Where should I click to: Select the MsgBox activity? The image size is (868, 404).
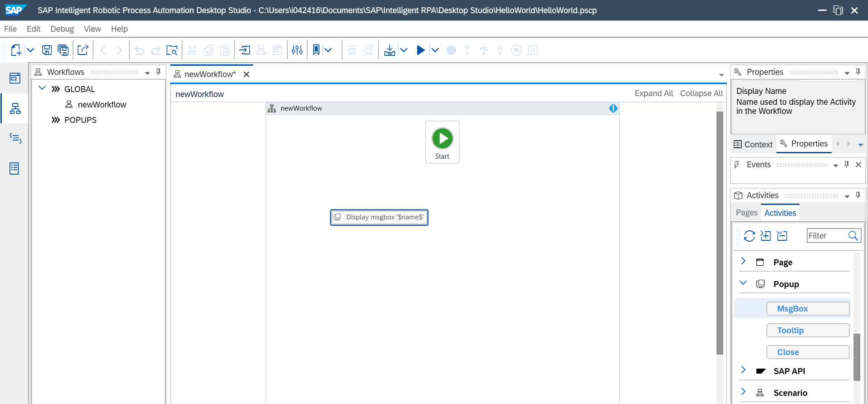pos(808,309)
